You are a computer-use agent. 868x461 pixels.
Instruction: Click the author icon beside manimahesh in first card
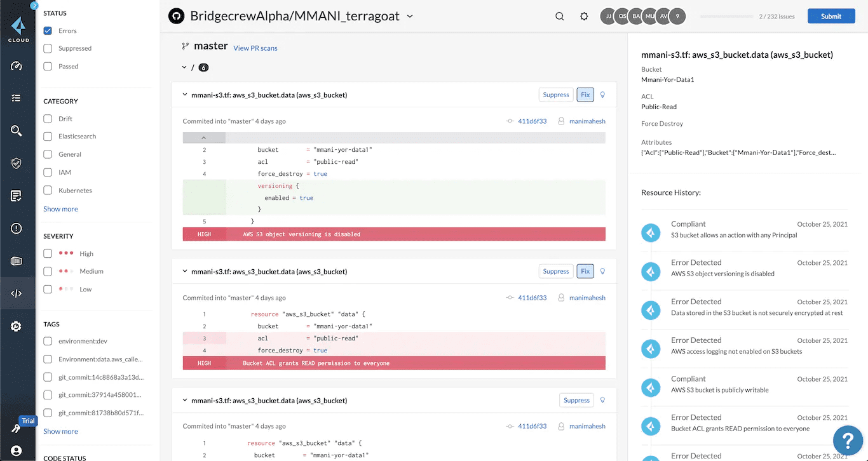click(x=561, y=121)
